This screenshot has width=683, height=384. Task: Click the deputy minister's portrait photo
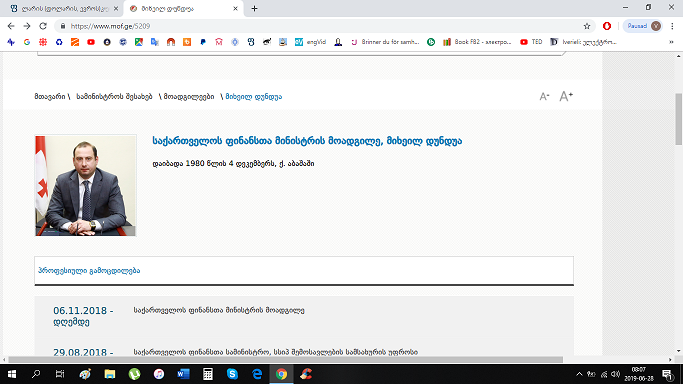point(85,185)
